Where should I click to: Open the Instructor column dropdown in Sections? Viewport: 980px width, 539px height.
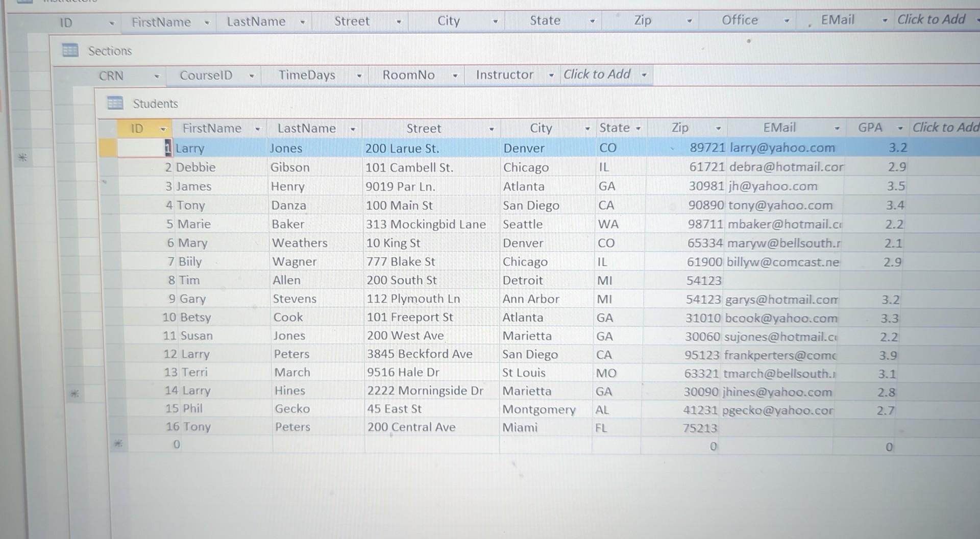pos(551,75)
